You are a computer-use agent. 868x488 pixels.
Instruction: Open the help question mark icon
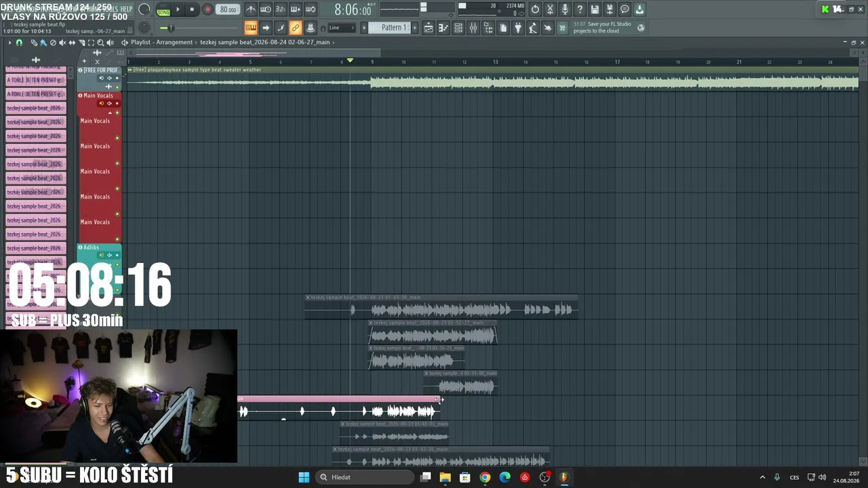click(x=580, y=9)
